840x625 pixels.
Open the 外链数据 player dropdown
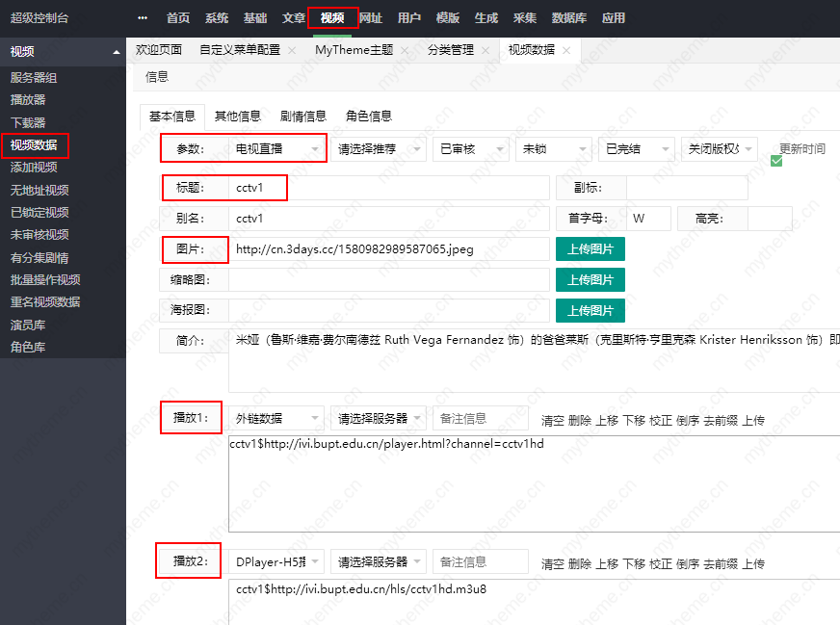coord(277,419)
